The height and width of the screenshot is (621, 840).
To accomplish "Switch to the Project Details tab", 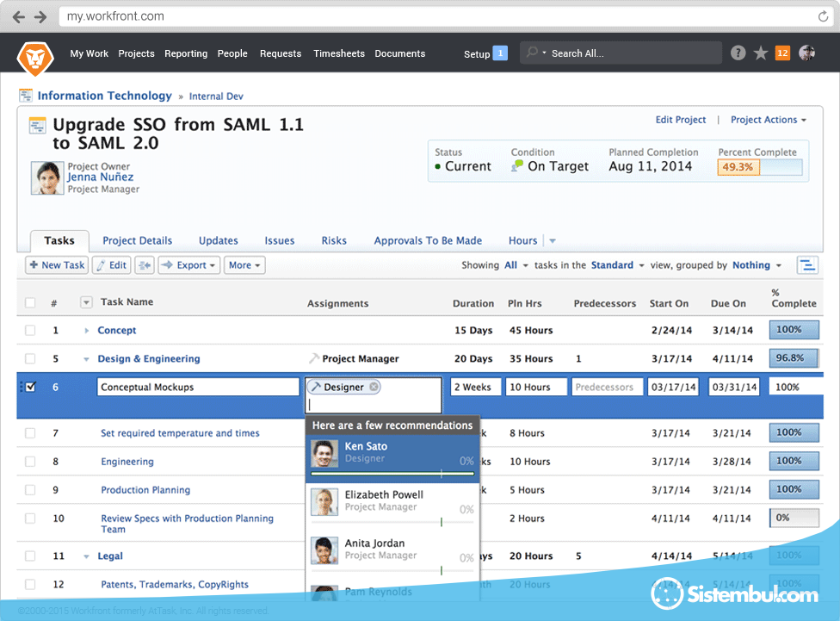I will pos(137,241).
